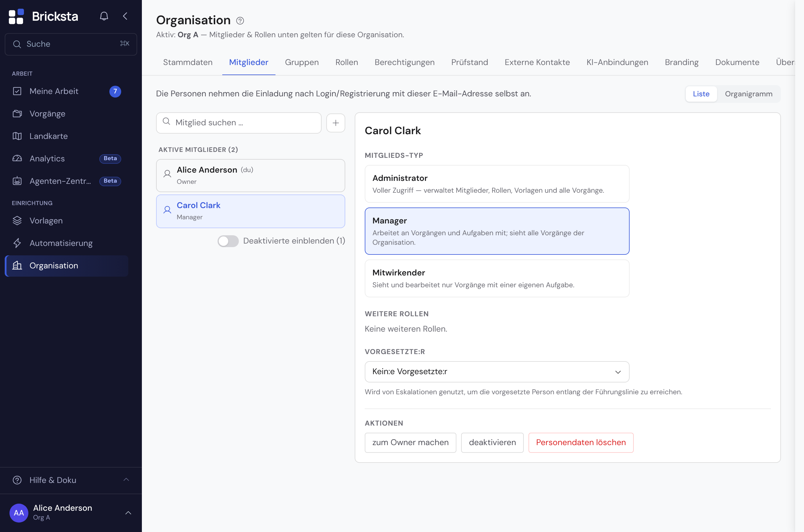The image size is (804, 532).
Task: Click the Agenten-Zentrale robot icon
Action: [x=17, y=181]
